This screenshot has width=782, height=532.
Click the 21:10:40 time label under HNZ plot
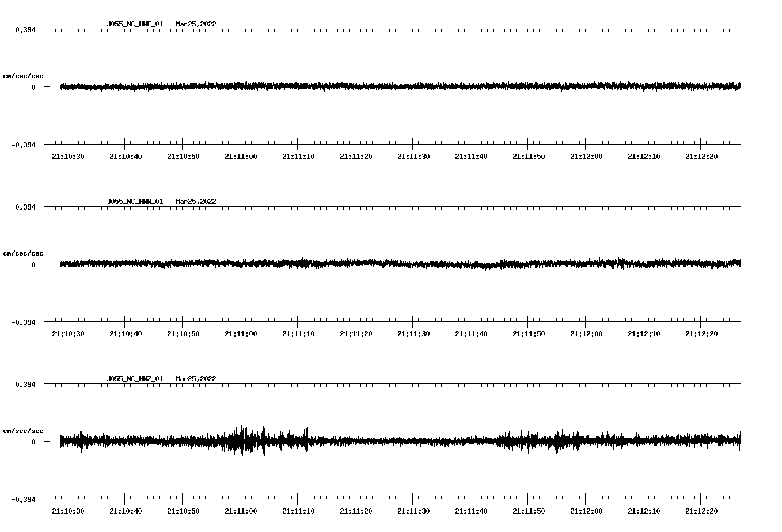pyautogui.click(x=126, y=511)
